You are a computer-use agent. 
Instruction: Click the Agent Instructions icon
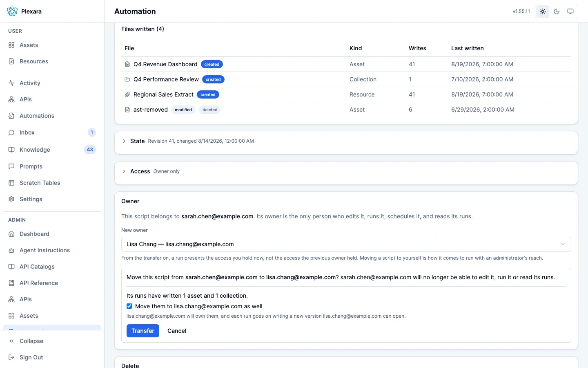(11, 250)
